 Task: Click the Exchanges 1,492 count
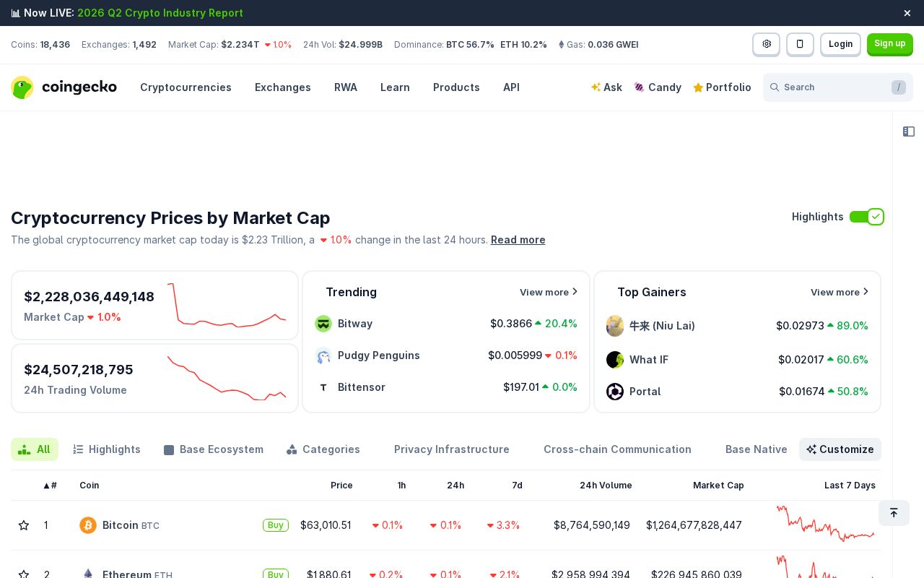[x=119, y=45]
